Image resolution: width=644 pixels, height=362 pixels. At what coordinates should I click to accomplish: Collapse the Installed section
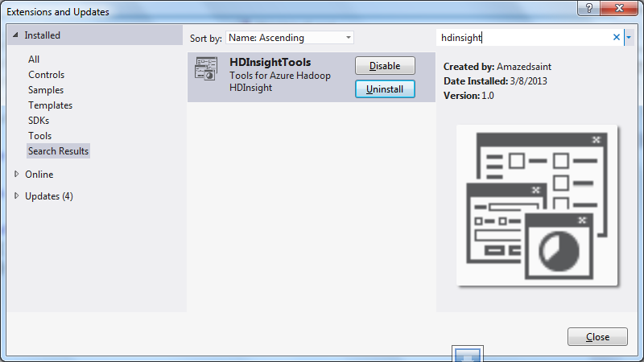click(x=15, y=35)
